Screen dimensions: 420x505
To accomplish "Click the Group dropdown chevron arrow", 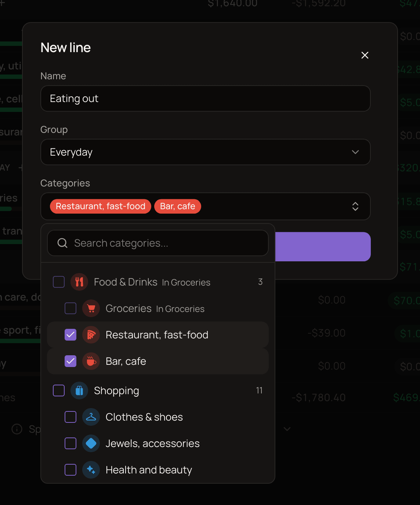I will [355, 152].
